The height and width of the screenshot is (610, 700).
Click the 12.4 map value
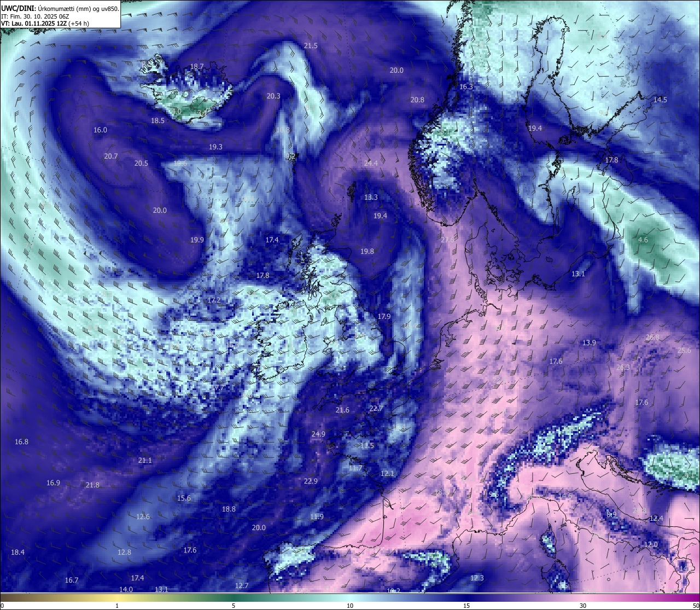656,519
